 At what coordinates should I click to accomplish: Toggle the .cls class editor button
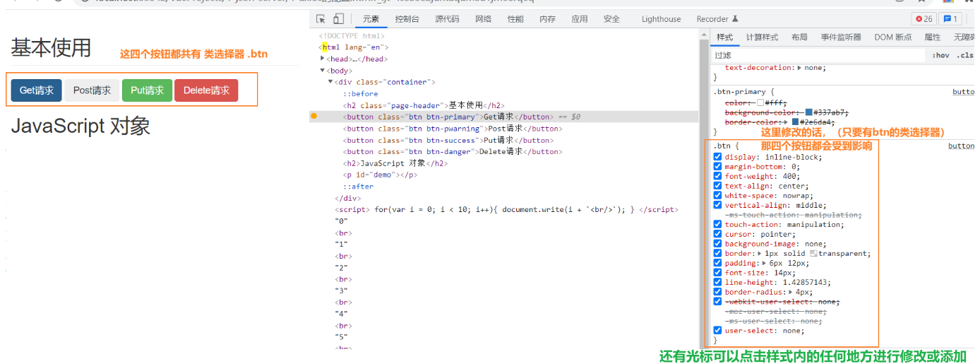965,55
